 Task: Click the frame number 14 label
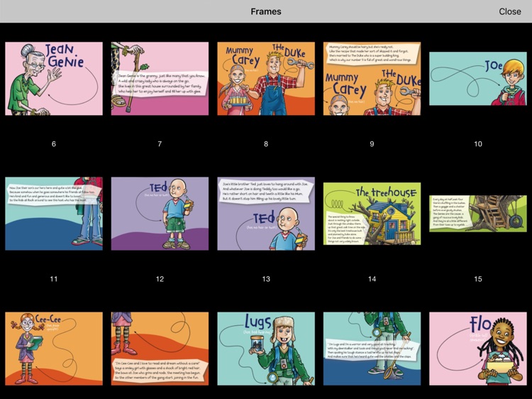tap(372, 279)
